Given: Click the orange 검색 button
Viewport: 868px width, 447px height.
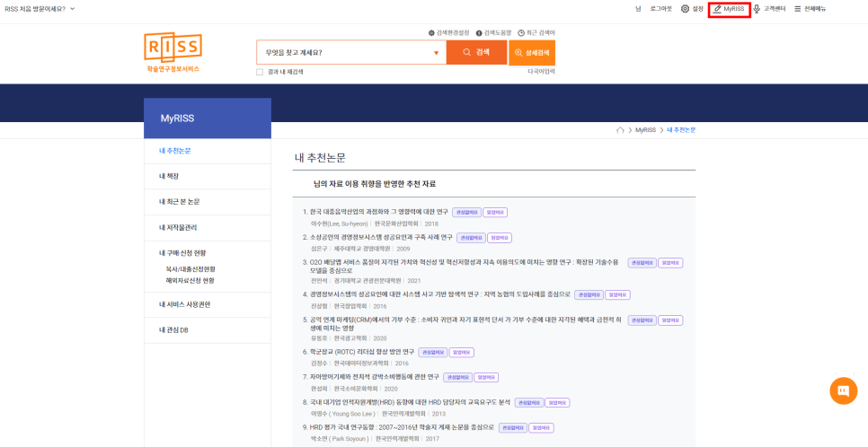Looking at the screenshot, I should pos(476,53).
